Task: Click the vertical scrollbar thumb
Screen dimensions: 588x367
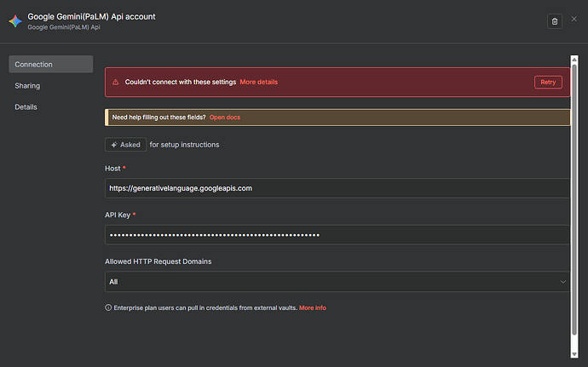Action: coord(574,204)
